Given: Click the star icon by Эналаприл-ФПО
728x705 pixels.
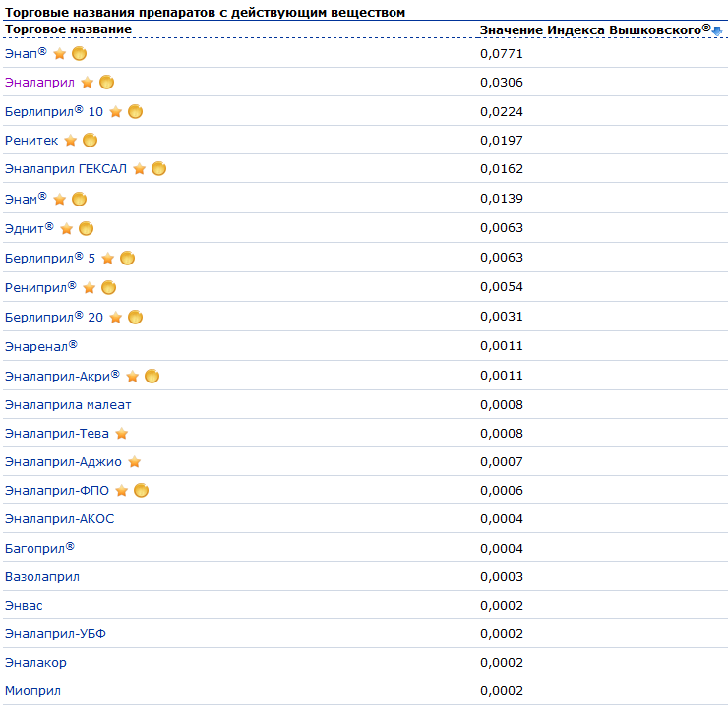Looking at the screenshot, I should coord(122,491).
